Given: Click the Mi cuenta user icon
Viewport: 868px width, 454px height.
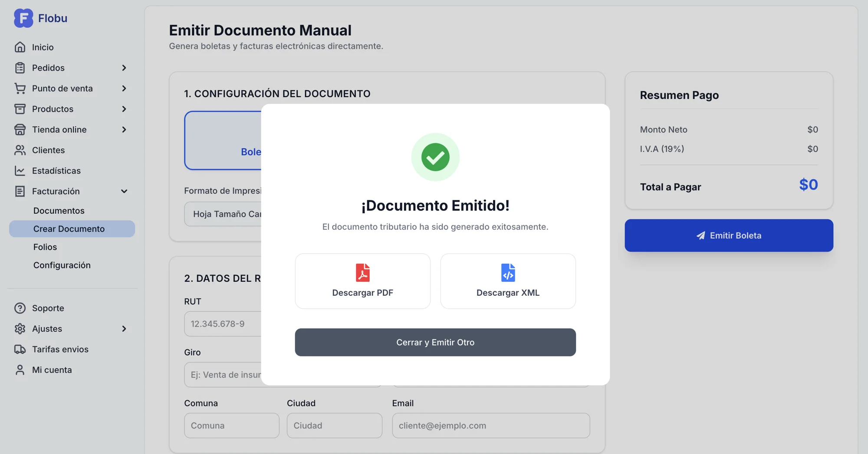Looking at the screenshot, I should [x=20, y=370].
